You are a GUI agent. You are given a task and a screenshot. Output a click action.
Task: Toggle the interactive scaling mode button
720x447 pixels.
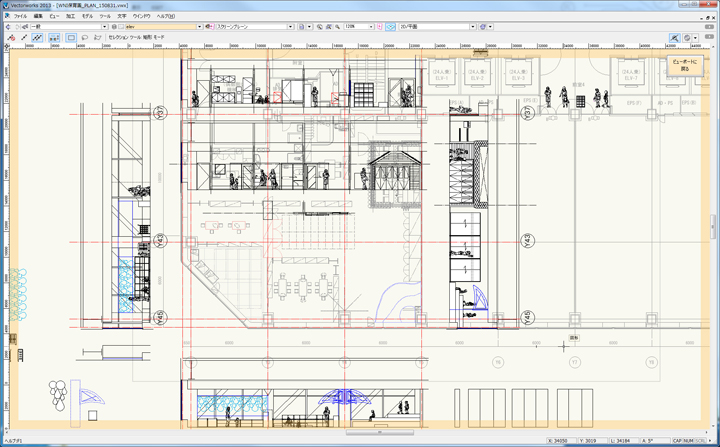37,38
